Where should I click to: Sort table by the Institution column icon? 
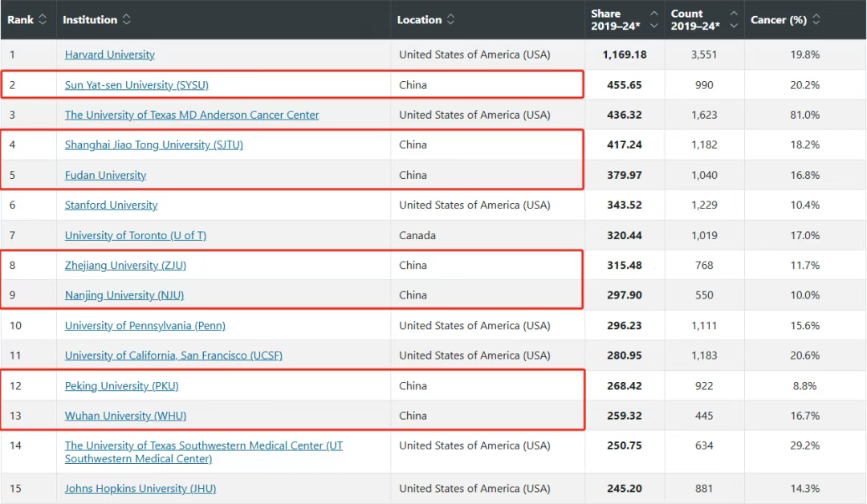(x=127, y=20)
